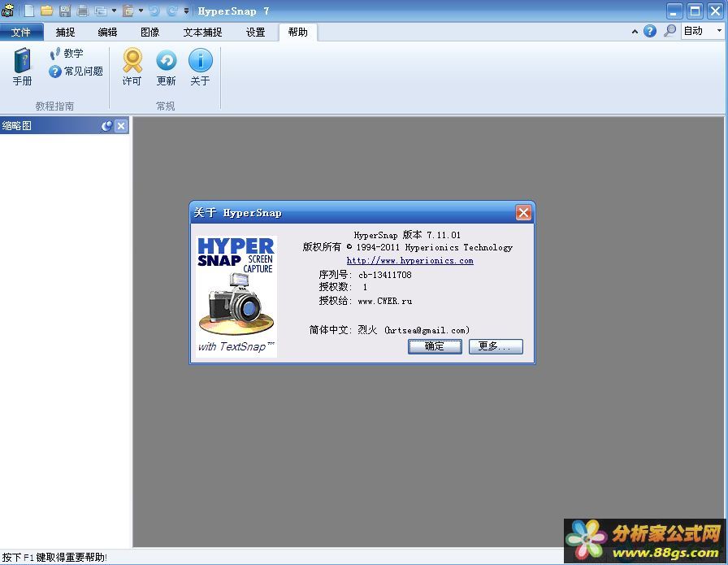Click the www.CWER.ru licensee text
The width and height of the screenshot is (728, 565).
click(x=385, y=301)
